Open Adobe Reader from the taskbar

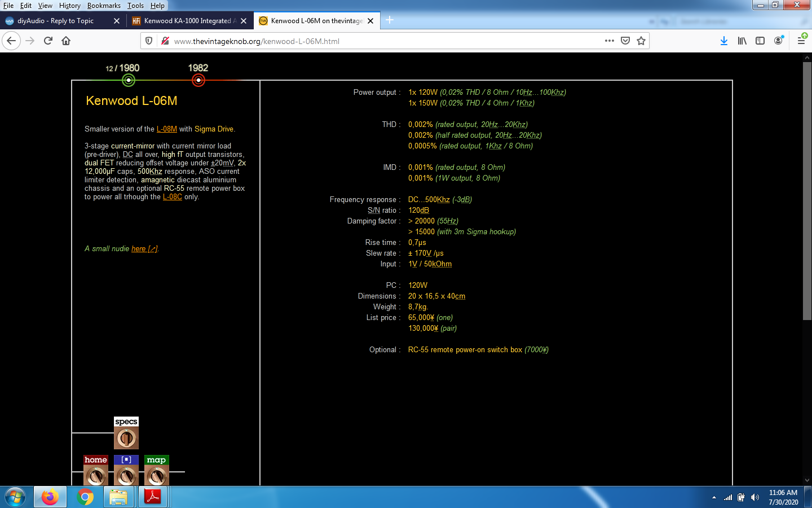[152, 497]
